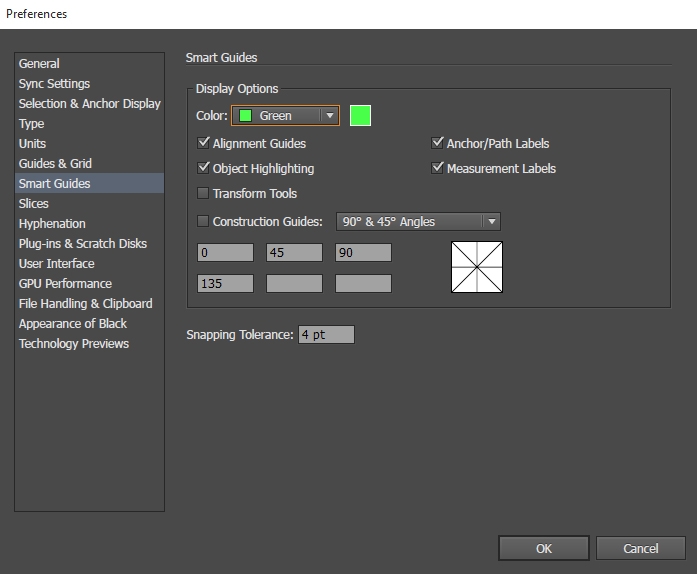Toggle the Measurement Labels checkbox
697x574 pixels.
point(437,168)
